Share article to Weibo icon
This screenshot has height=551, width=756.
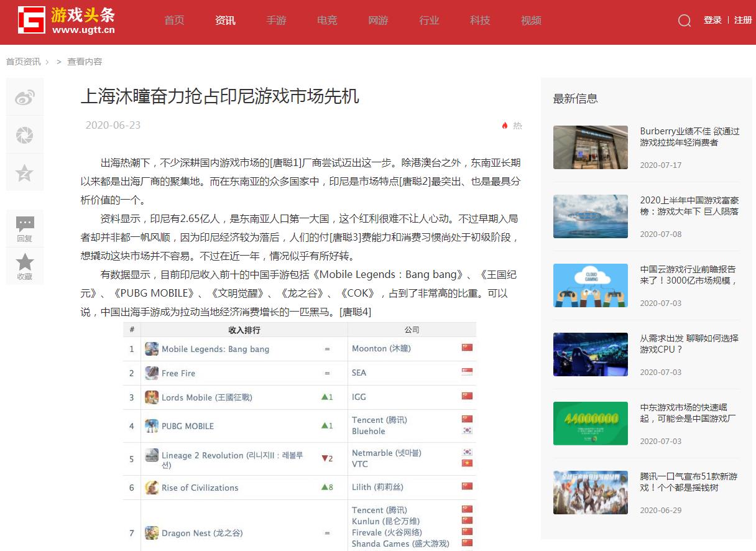[25, 98]
